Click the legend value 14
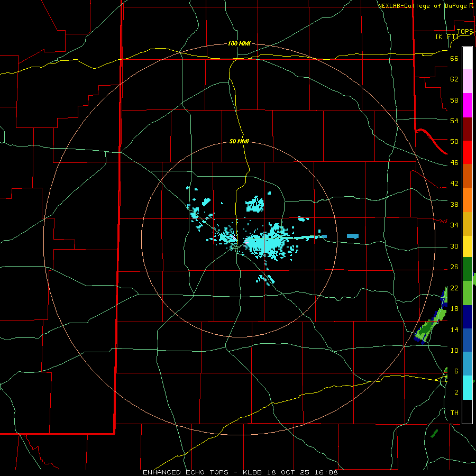 (x=454, y=329)
